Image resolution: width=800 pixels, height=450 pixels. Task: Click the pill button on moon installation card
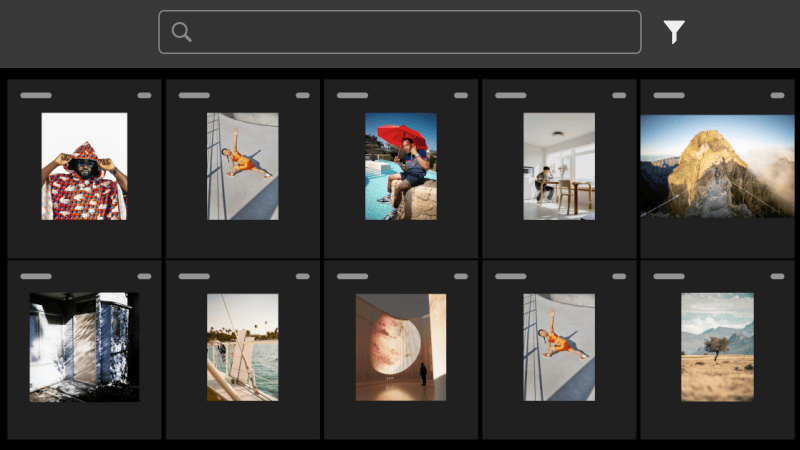(x=461, y=276)
